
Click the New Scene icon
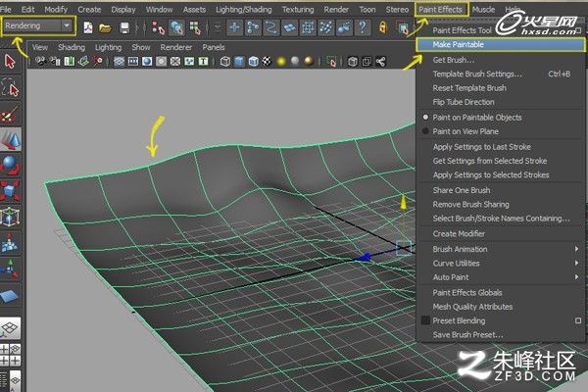[x=88, y=27]
